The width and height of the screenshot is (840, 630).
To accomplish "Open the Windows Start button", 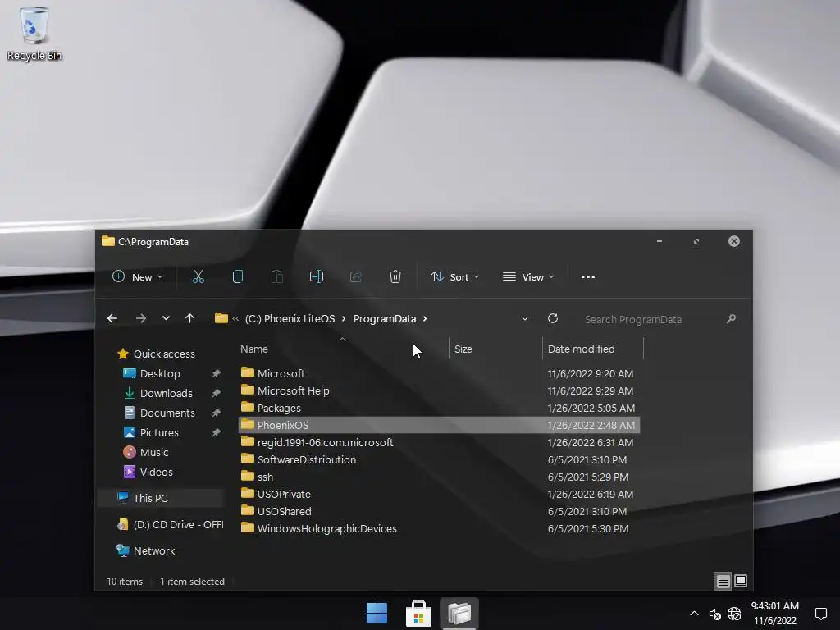I will tap(377, 613).
